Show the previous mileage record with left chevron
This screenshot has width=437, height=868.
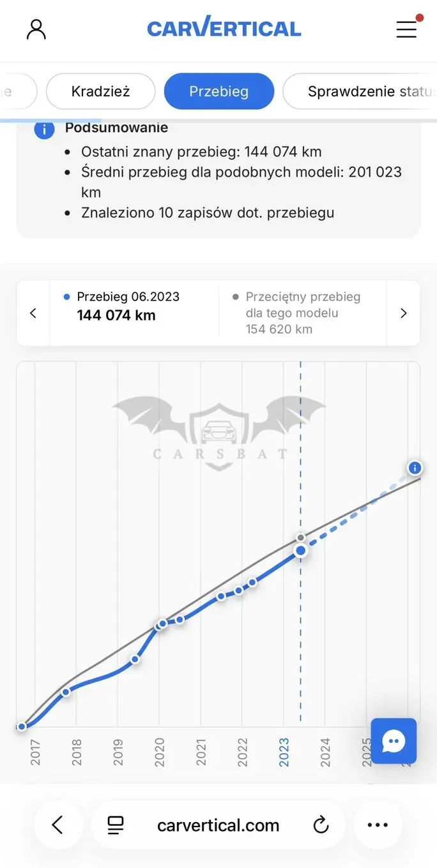point(33,313)
